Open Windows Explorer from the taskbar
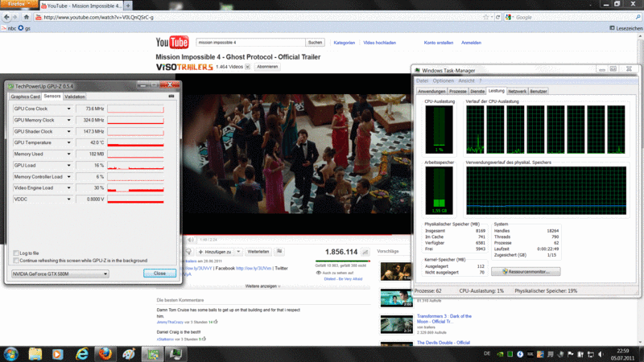 (x=35, y=354)
